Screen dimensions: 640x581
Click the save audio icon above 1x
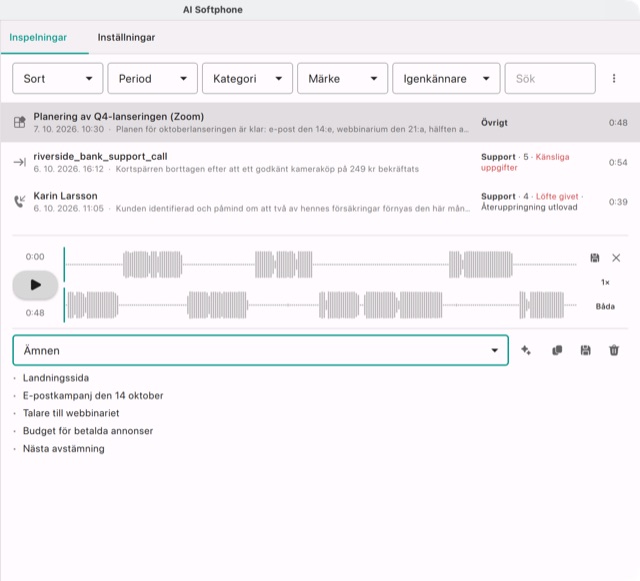pyautogui.click(x=595, y=258)
